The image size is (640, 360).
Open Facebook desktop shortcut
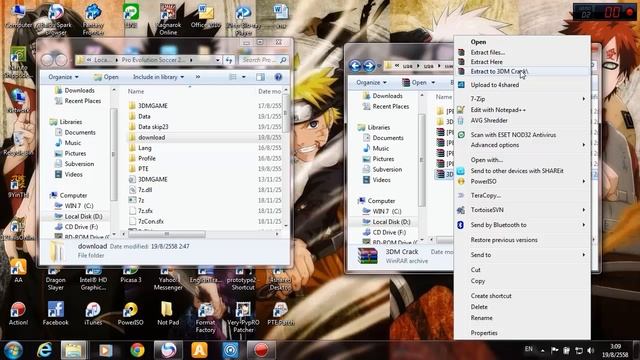(x=56, y=313)
